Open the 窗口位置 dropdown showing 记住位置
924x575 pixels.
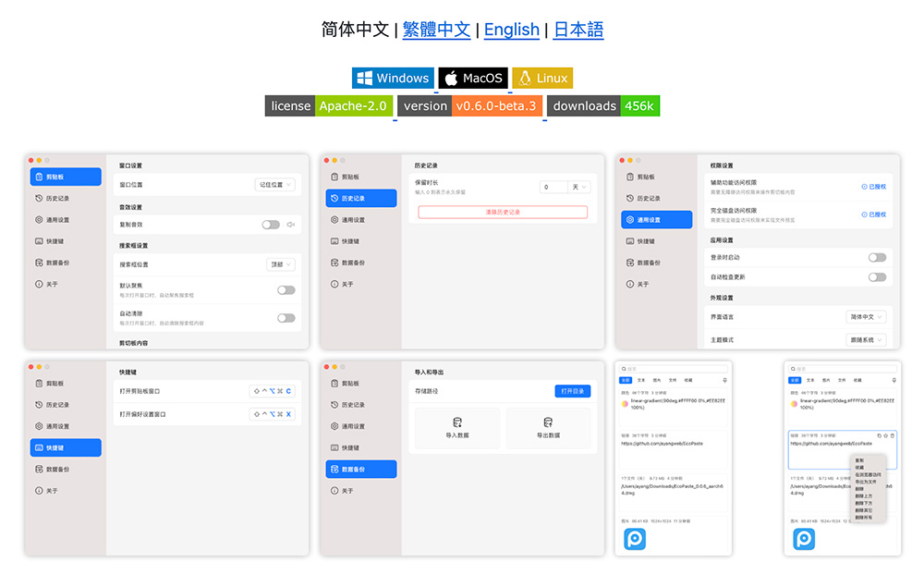[x=274, y=185]
